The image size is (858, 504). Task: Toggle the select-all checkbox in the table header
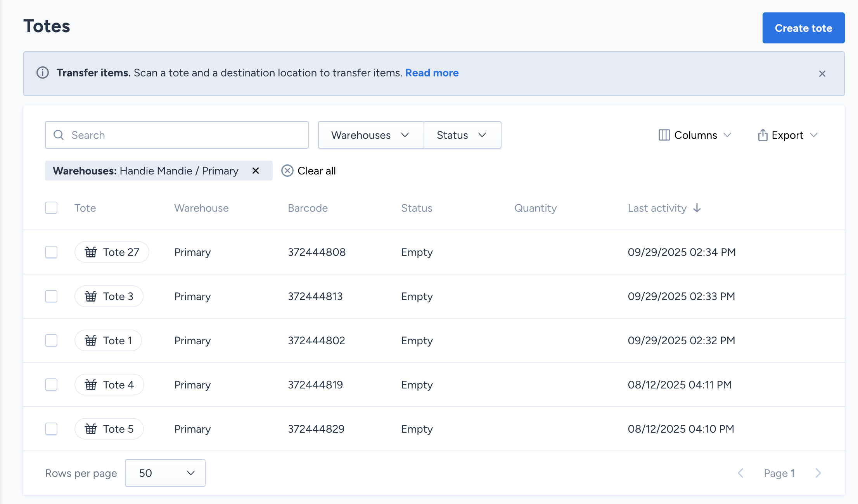pos(51,208)
